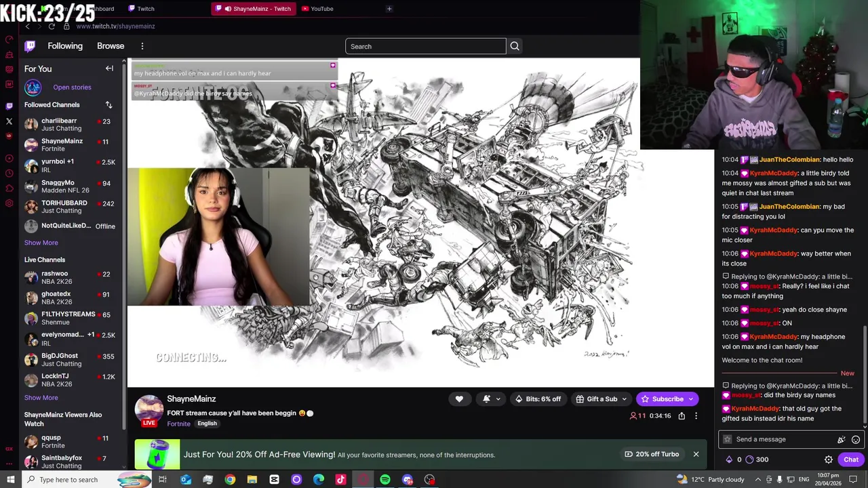Image resolution: width=868 pixels, height=488 pixels.
Task: Open the ShayneMainz channel name
Action: click(191, 399)
